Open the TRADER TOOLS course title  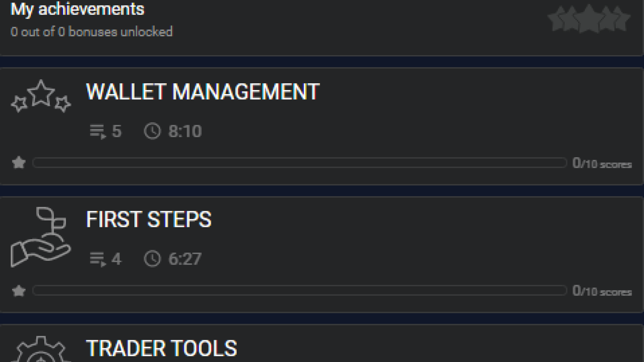pyautogui.click(x=161, y=348)
